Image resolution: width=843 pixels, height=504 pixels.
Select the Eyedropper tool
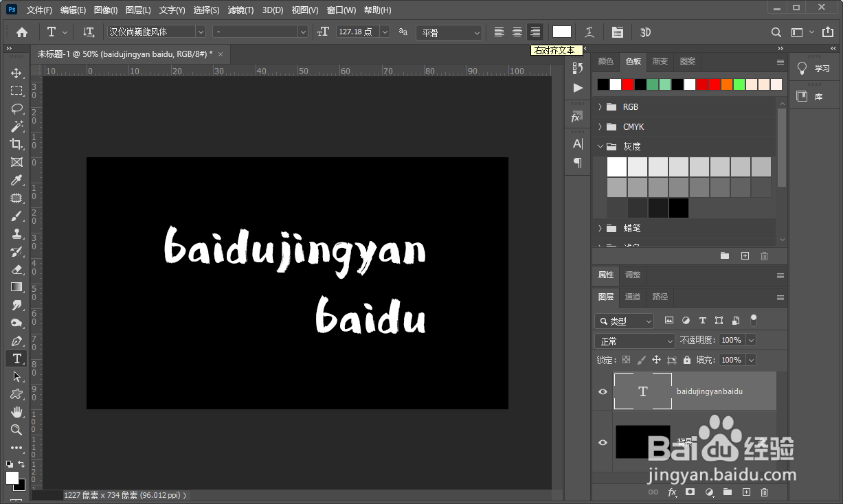(16, 180)
